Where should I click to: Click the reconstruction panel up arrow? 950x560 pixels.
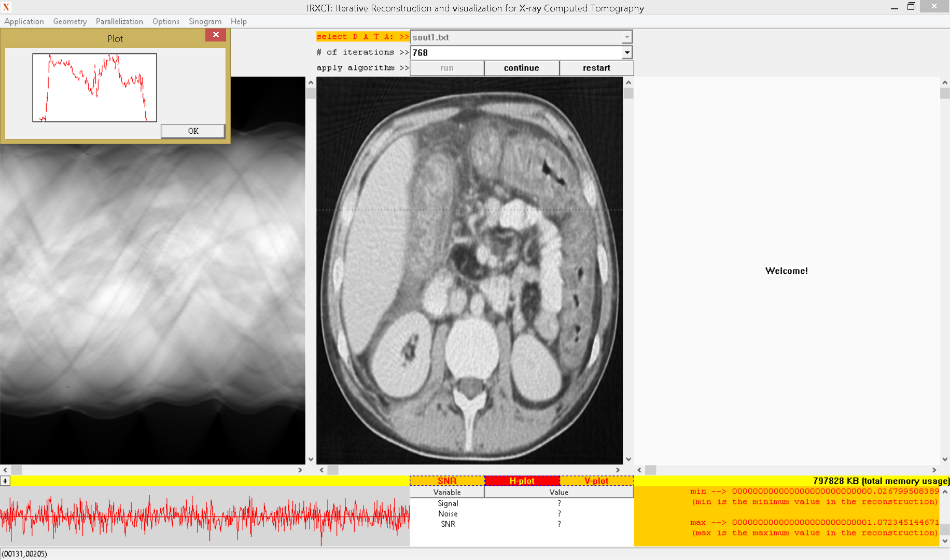[628, 82]
